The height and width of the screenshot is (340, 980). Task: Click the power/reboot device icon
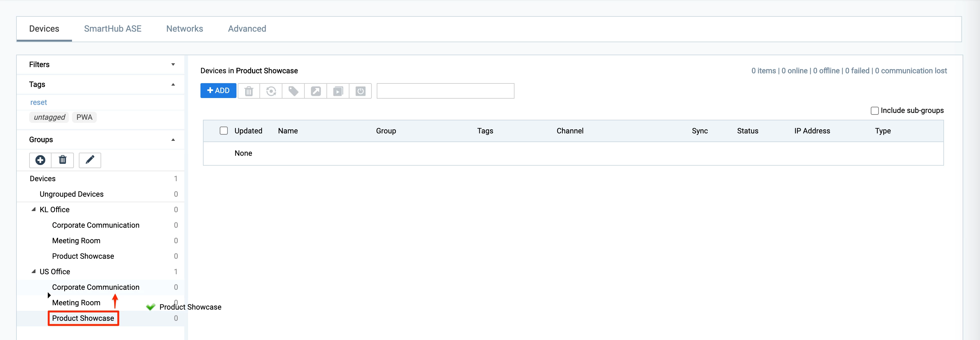point(360,91)
